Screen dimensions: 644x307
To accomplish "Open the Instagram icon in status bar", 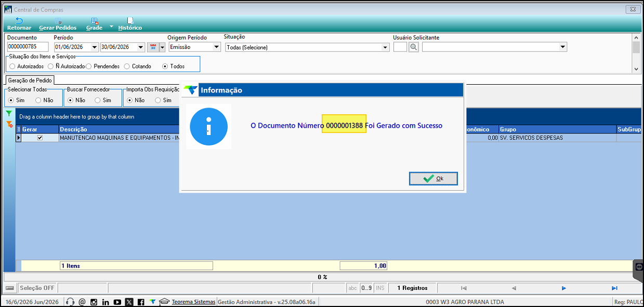I will 94,302.
